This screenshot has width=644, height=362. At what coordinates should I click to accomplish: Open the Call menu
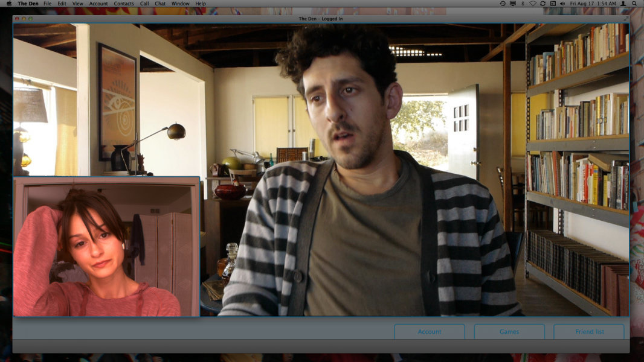144,3
